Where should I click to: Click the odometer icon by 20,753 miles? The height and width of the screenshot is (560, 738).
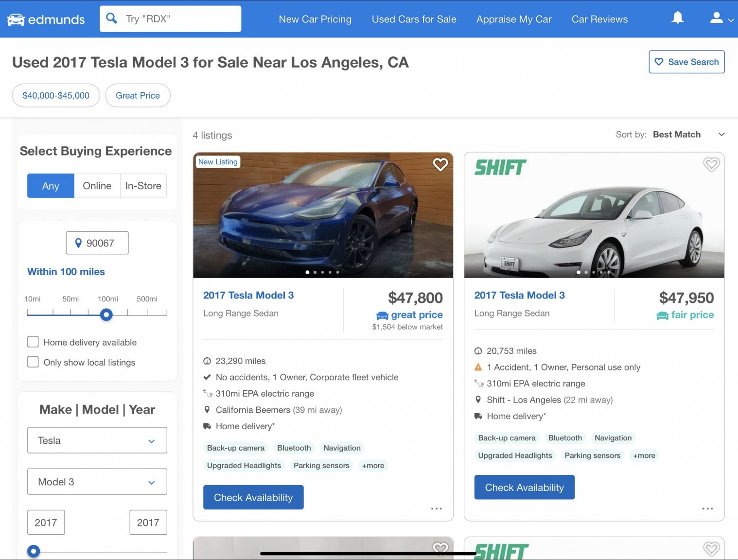pyautogui.click(x=478, y=351)
